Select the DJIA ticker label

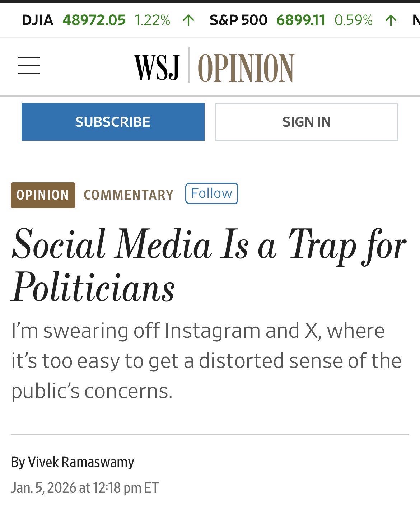click(37, 20)
